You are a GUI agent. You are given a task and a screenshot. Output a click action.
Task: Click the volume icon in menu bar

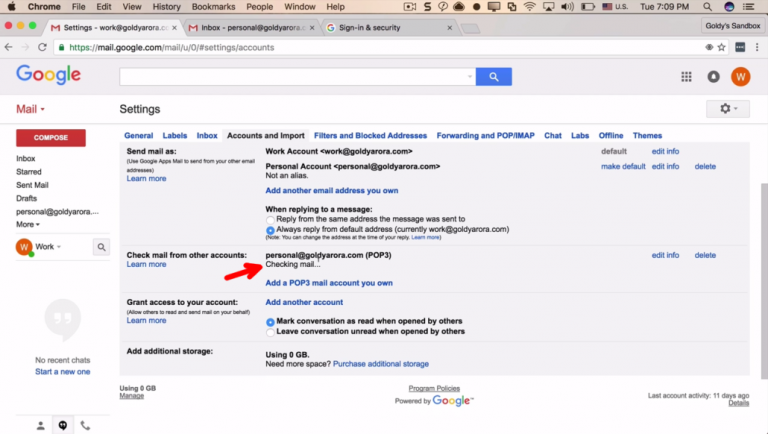567,7
